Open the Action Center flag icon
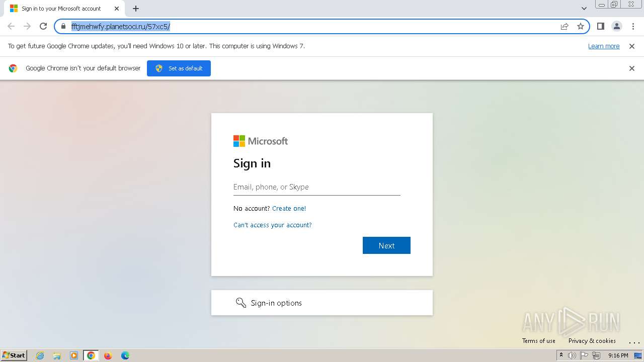Screen dimensions: 644x362 click(x=584, y=355)
